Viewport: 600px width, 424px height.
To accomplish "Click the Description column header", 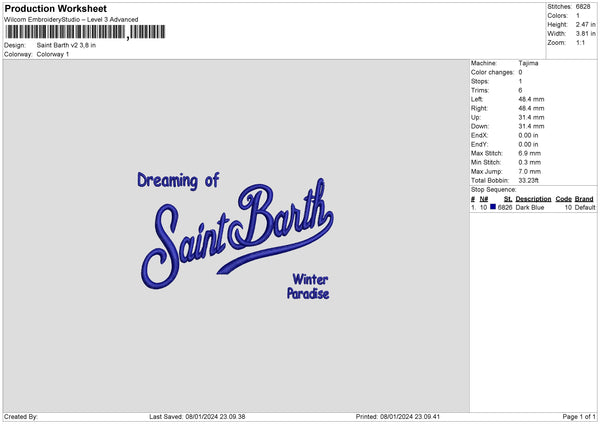I will [533, 199].
